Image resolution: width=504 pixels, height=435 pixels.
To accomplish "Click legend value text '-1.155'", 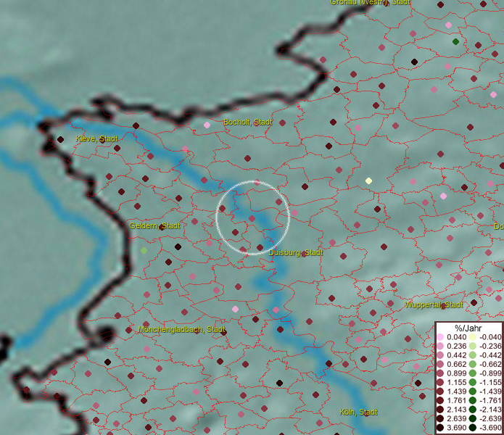I will click(x=490, y=382).
